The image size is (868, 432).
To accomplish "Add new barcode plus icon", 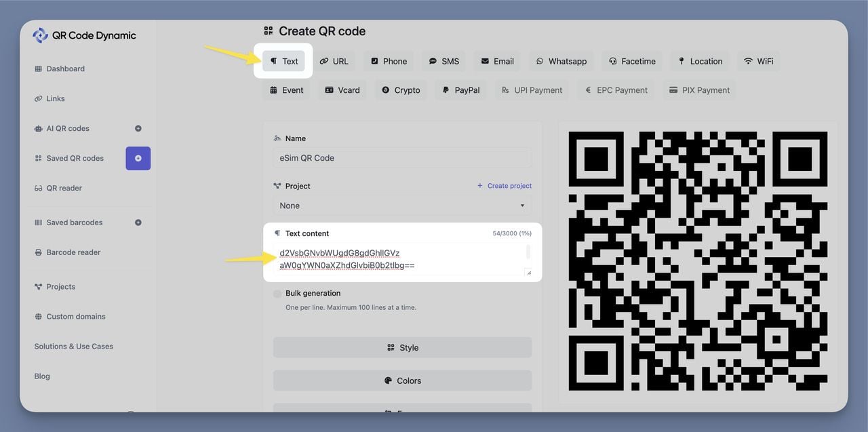I will point(138,222).
